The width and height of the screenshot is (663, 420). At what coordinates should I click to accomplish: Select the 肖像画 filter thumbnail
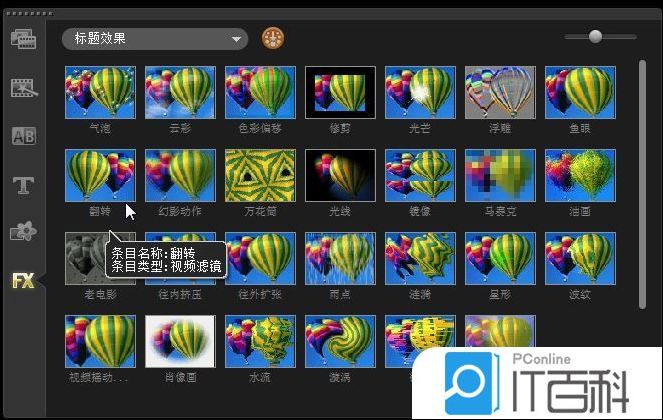coord(180,341)
